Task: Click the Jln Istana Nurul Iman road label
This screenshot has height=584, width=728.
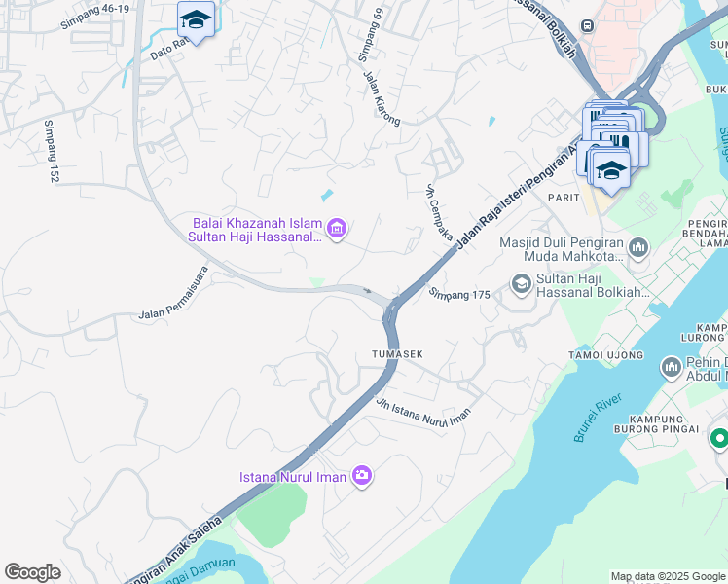Action: (423, 413)
